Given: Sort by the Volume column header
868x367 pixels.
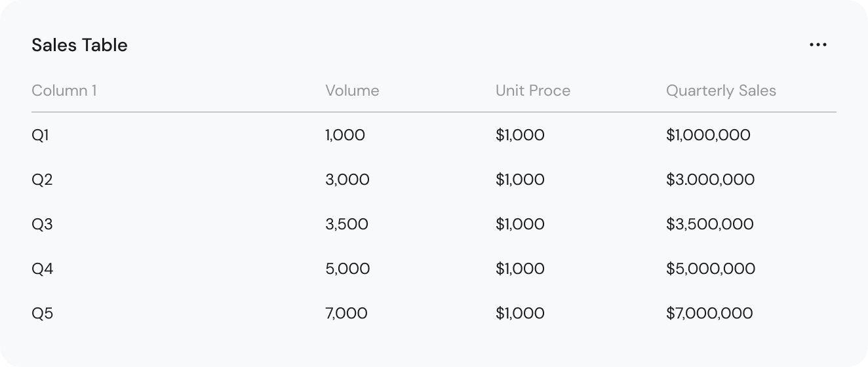Looking at the screenshot, I should [352, 90].
